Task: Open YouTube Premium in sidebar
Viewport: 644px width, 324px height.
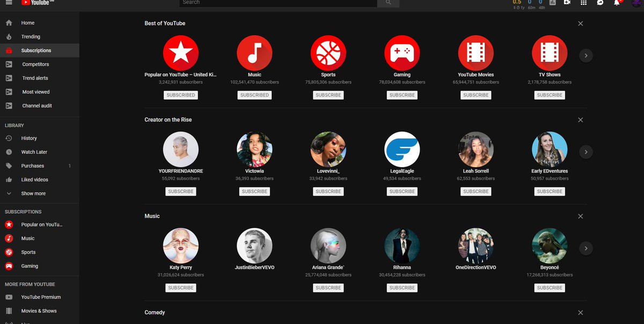Action: [x=40, y=297]
